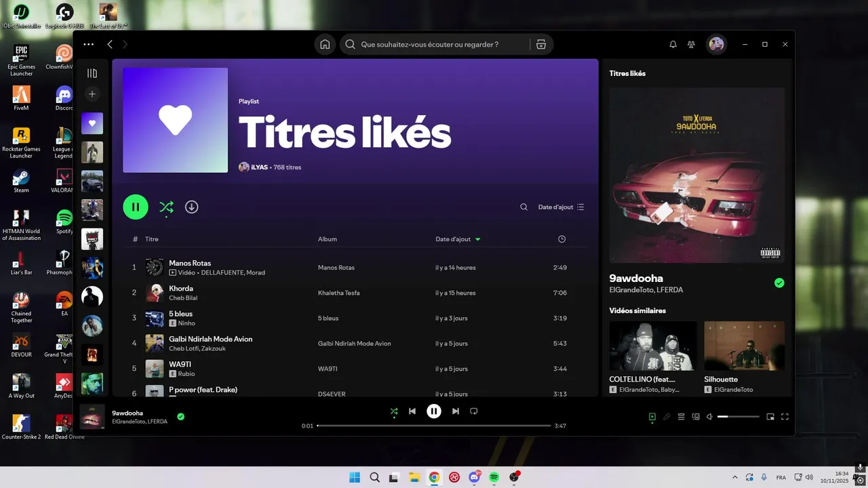Open Rubio artist link
The image size is (868, 488).
tap(186, 373)
